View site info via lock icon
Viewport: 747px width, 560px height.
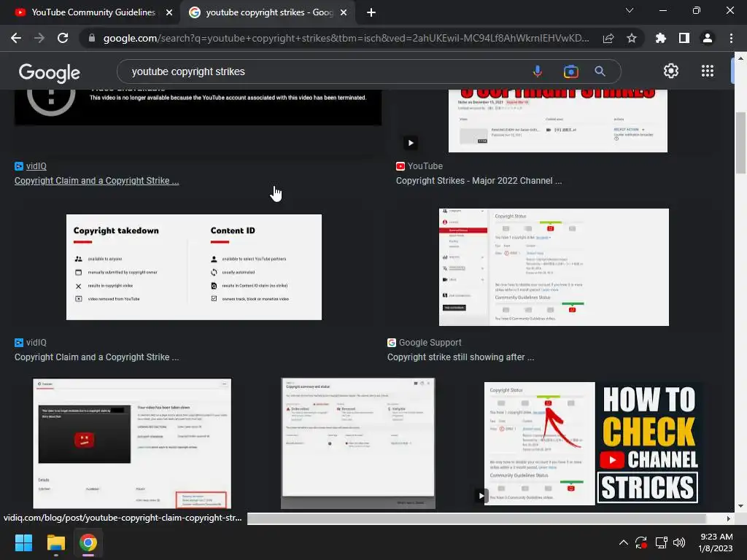tap(92, 38)
